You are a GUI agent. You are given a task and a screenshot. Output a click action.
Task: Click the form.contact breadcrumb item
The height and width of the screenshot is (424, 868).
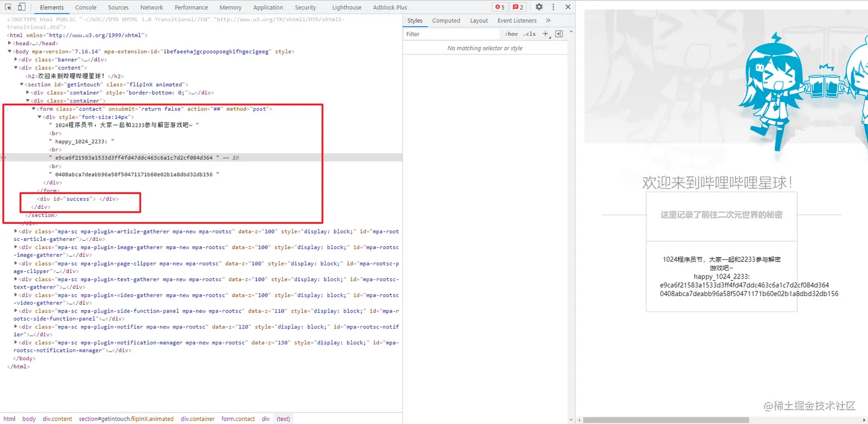point(238,419)
